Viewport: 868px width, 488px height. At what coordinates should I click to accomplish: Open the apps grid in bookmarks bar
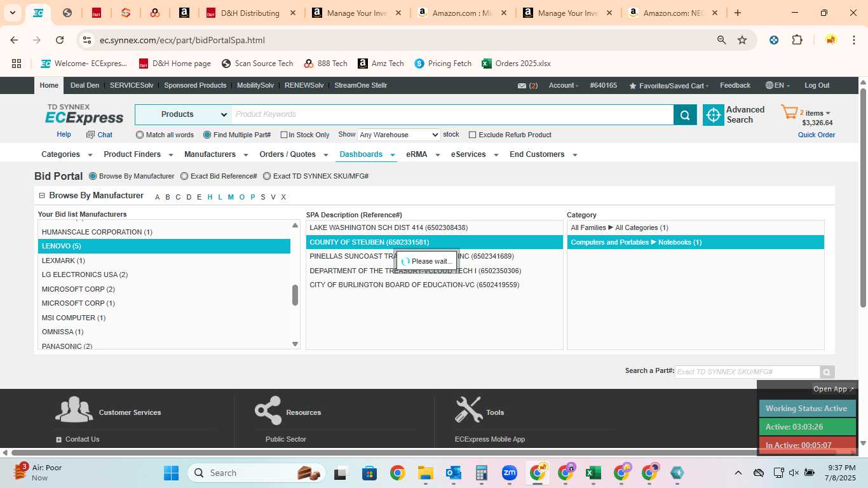(17, 64)
